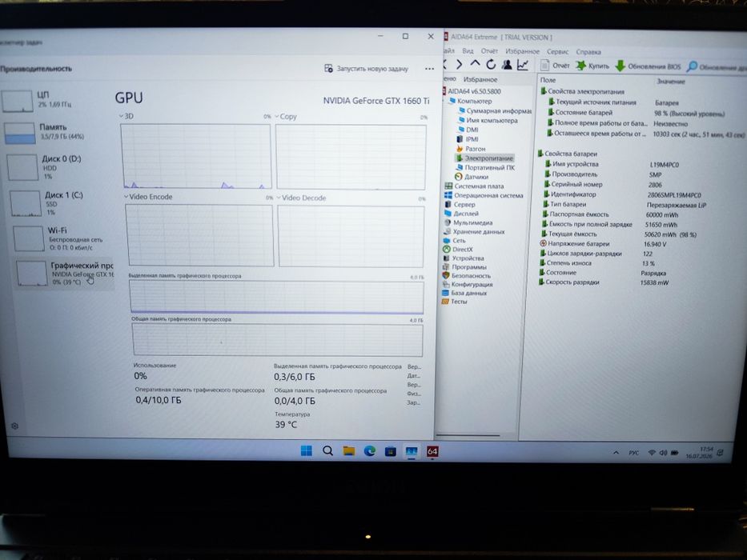The width and height of the screenshot is (747, 560).
Task: Click Запустить новую задачу in Task Manager
Action: pyautogui.click(x=366, y=69)
